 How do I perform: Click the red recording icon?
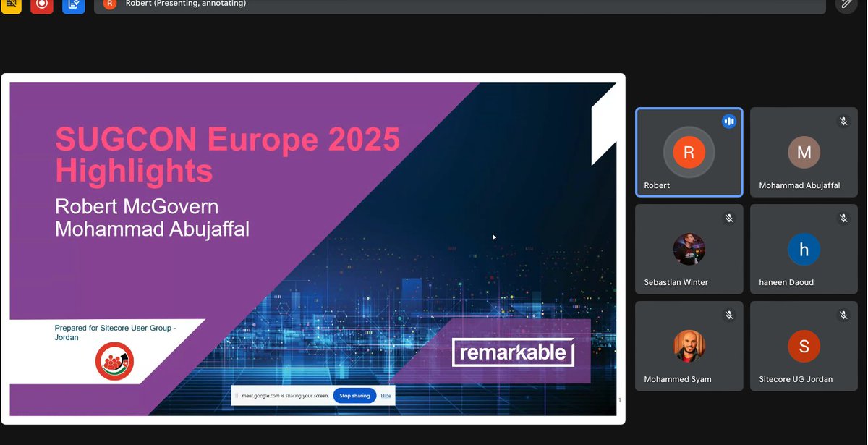pos(42,4)
